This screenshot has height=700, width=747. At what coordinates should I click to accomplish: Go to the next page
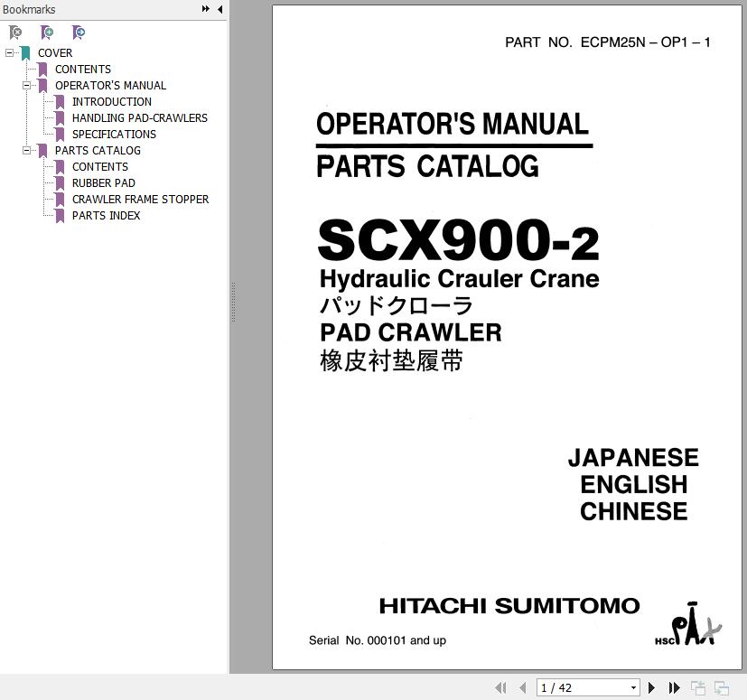tap(652, 687)
